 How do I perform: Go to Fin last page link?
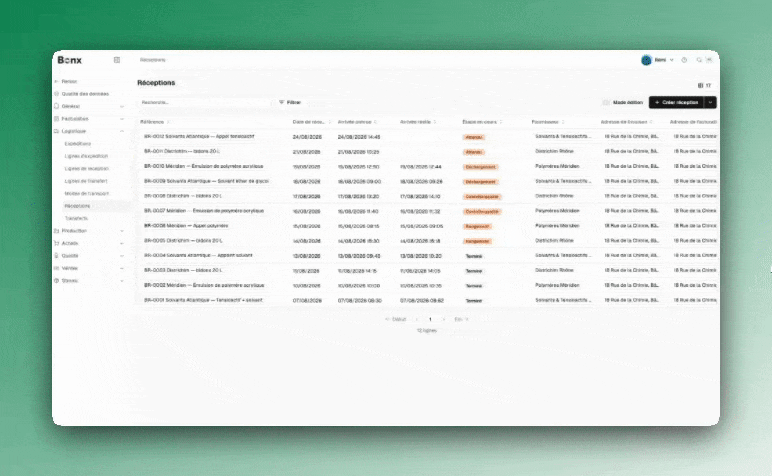pyautogui.click(x=461, y=319)
